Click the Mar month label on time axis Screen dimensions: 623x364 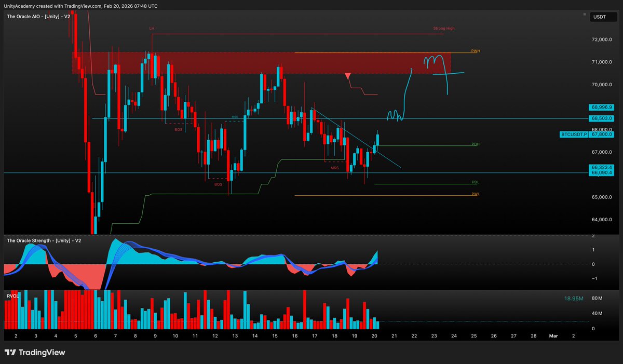553,336
